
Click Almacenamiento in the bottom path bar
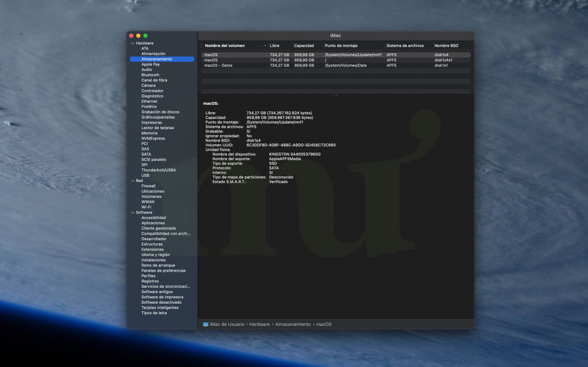293,325
